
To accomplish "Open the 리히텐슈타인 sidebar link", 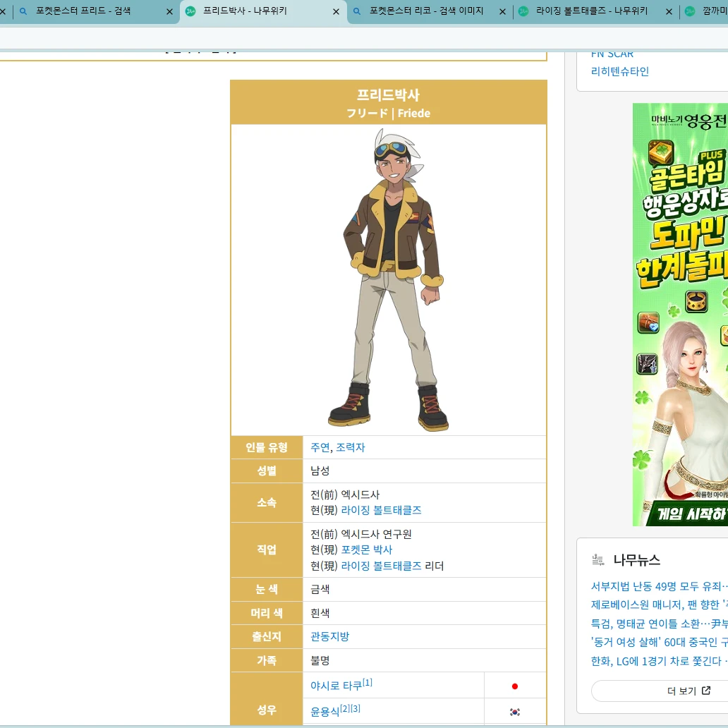I will [x=619, y=71].
